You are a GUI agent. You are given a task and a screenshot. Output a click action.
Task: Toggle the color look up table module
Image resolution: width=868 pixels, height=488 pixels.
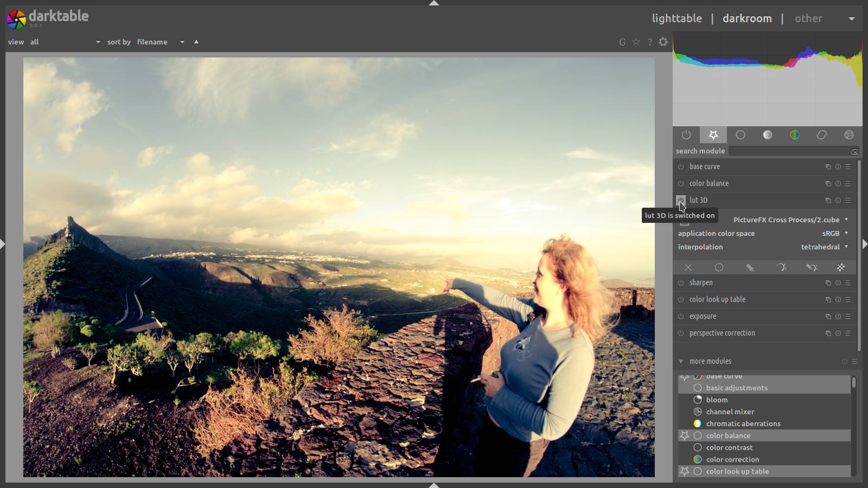pyautogui.click(x=681, y=300)
